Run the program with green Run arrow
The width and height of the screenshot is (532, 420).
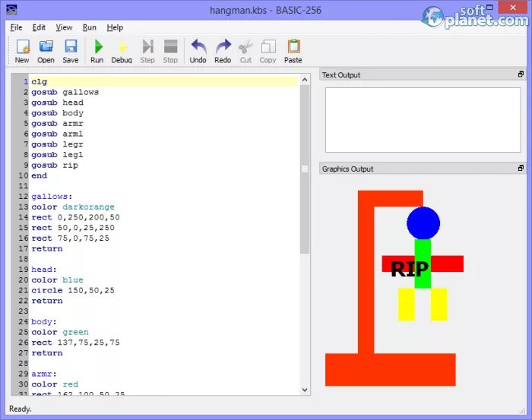(x=97, y=51)
